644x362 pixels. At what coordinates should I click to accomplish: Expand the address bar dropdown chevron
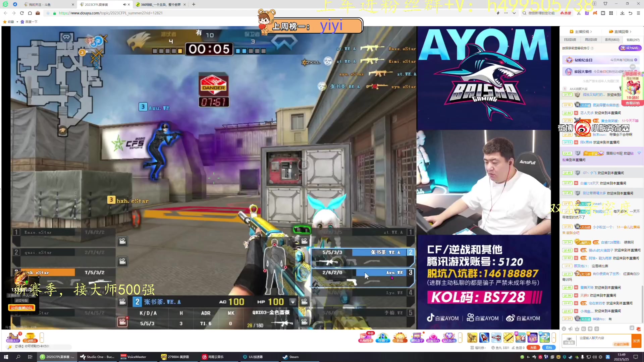click(x=514, y=13)
